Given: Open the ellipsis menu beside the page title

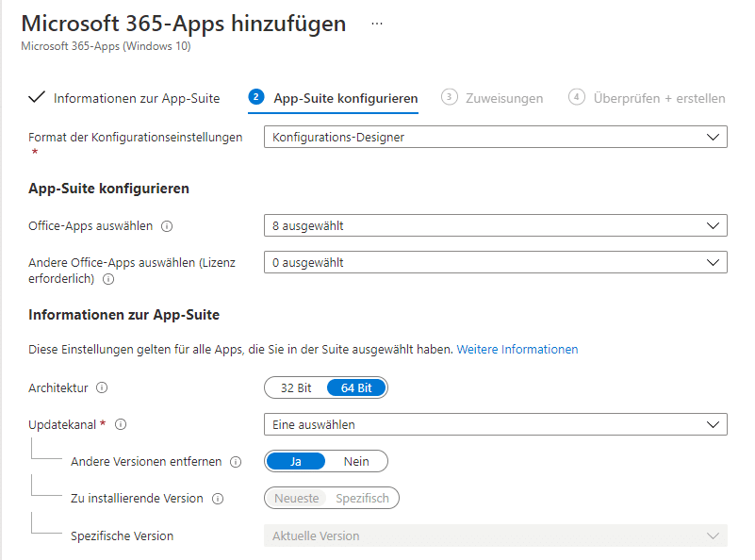Looking at the screenshot, I should [x=377, y=24].
